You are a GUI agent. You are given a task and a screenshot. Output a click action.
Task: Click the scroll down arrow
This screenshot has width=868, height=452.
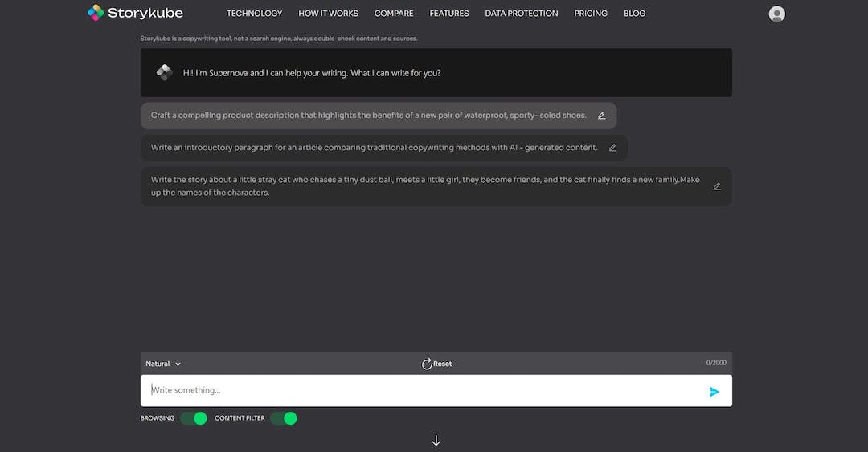(436, 441)
